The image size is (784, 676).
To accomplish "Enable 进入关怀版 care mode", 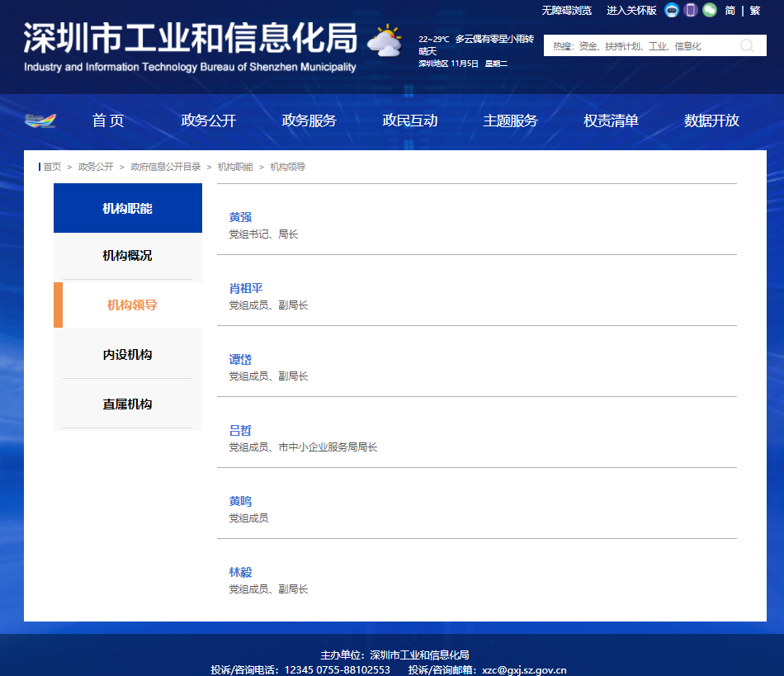I will click(631, 11).
